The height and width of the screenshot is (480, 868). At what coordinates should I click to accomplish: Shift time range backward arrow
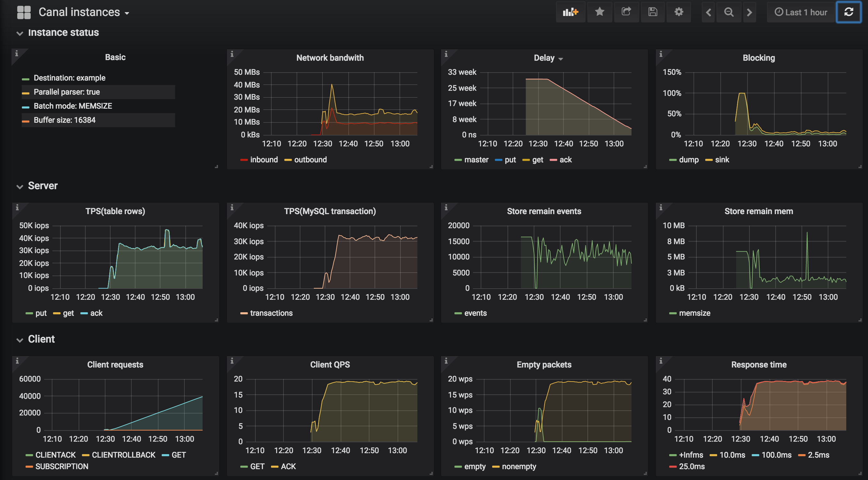pos(708,12)
